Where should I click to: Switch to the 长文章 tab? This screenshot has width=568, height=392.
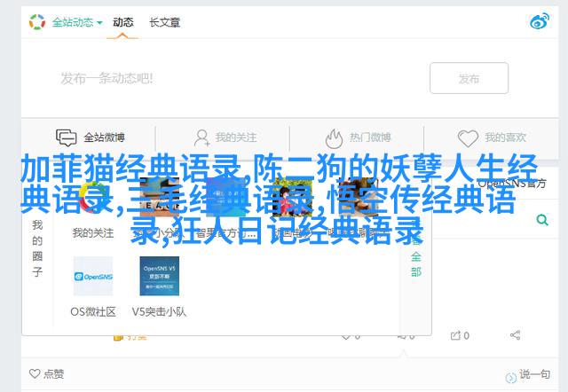(165, 22)
